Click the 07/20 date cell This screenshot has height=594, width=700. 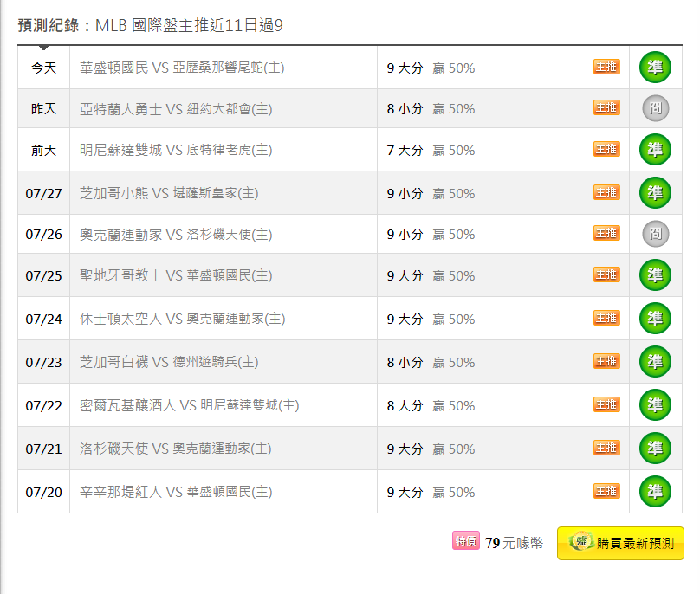43,491
